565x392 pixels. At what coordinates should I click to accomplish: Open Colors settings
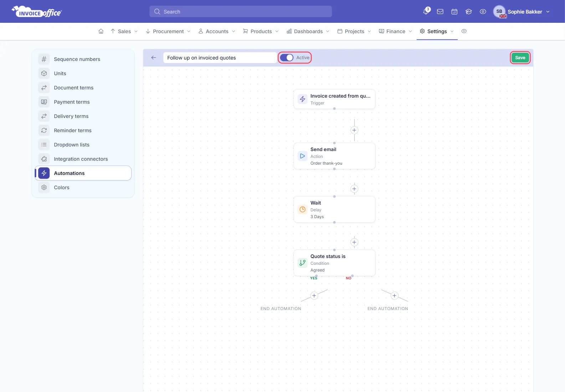(83, 187)
